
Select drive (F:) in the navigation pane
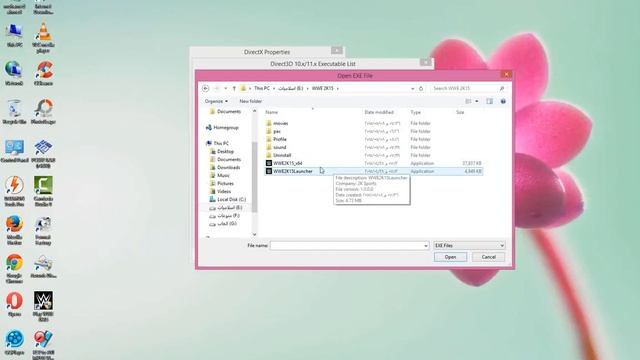pyautogui.click(x=224, y=216)
